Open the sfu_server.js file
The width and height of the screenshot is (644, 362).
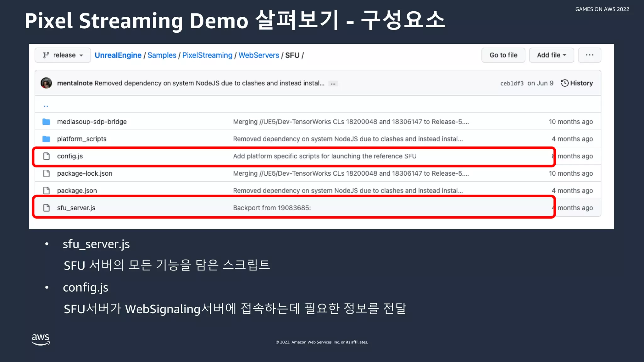click(x=76, y=208)
